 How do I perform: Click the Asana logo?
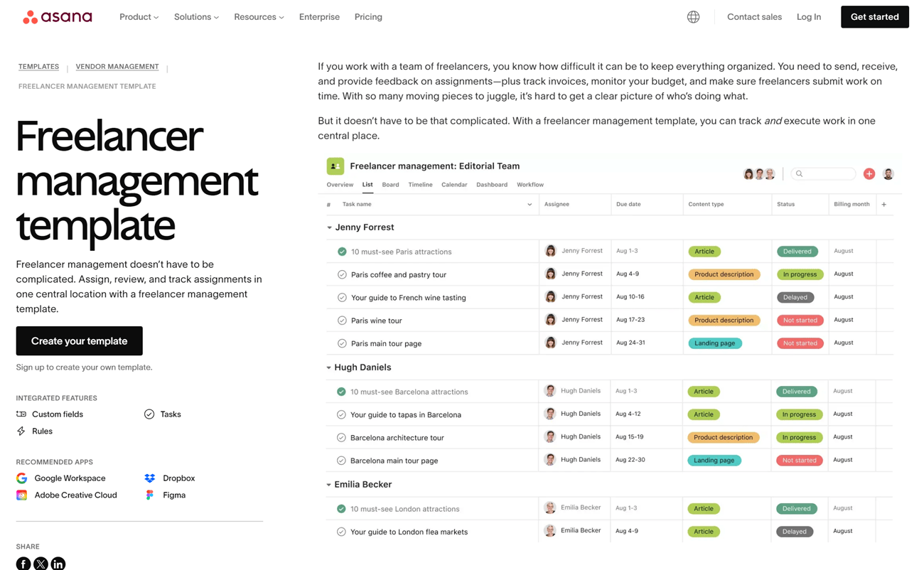pos(58,17)
